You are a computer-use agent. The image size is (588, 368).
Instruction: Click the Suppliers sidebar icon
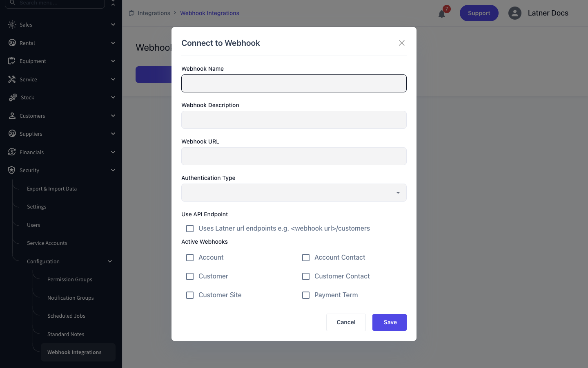pos(12,134)
